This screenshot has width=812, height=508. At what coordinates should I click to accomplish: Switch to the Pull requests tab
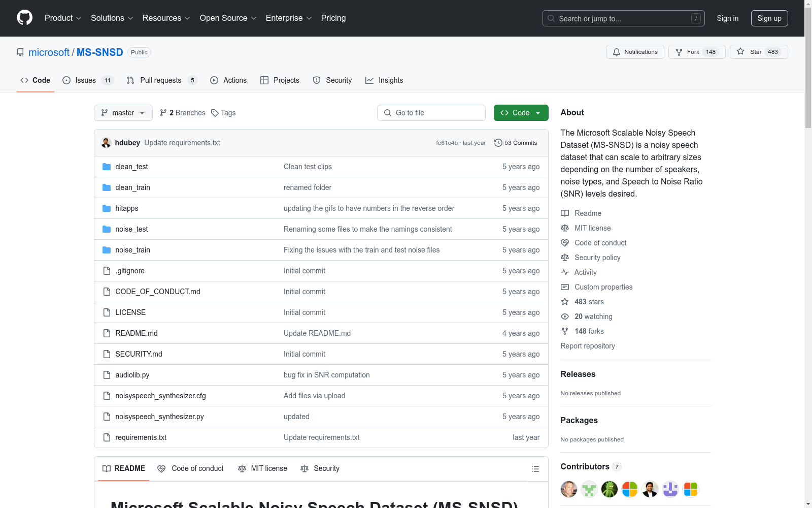coord(162,80)
